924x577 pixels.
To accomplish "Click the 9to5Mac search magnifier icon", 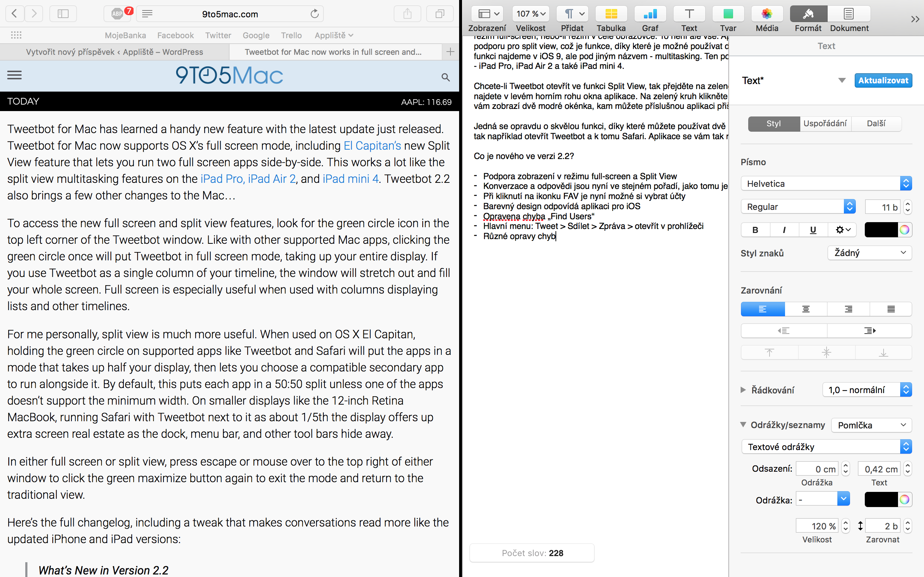I will point(445,77).
